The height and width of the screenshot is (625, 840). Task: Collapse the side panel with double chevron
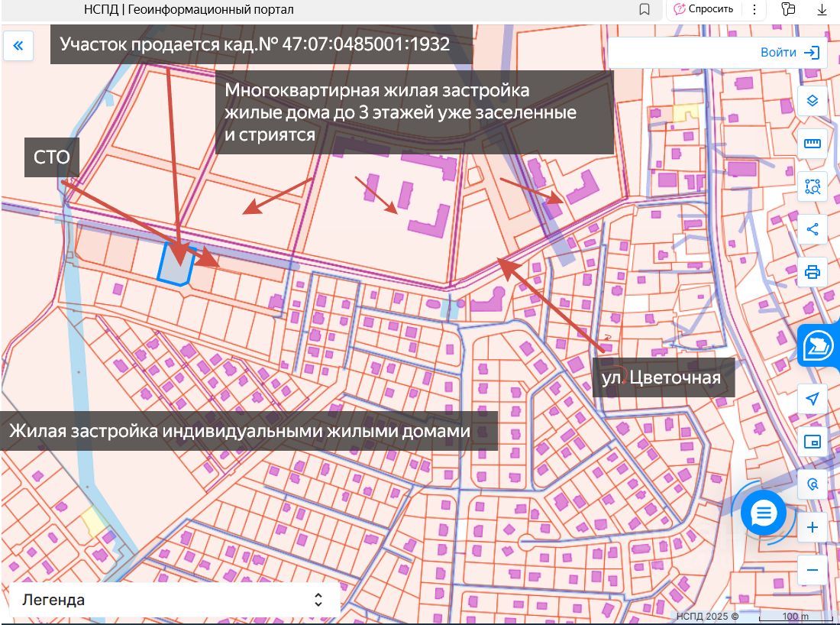[18, 46]
